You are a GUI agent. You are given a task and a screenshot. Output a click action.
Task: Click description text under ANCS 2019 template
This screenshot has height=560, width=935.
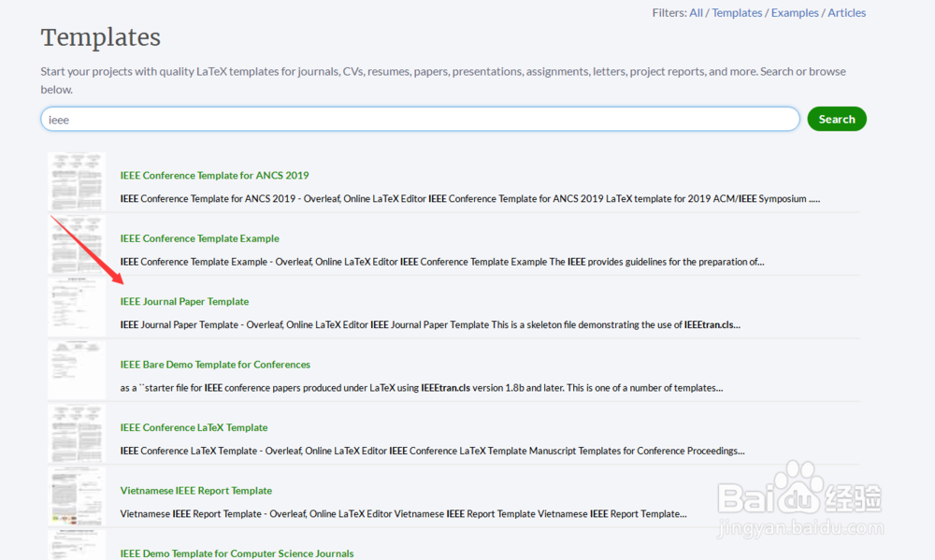(x=470, y=198)
